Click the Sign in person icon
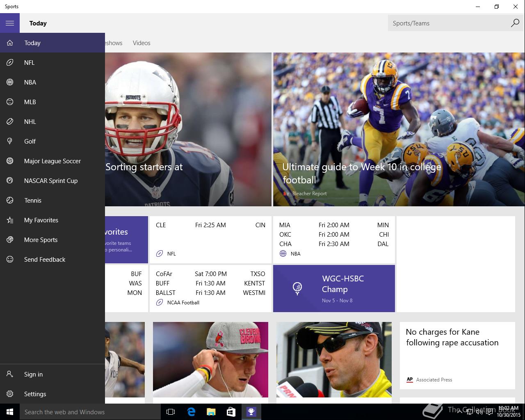525x420 pixels. coord(10,374)
